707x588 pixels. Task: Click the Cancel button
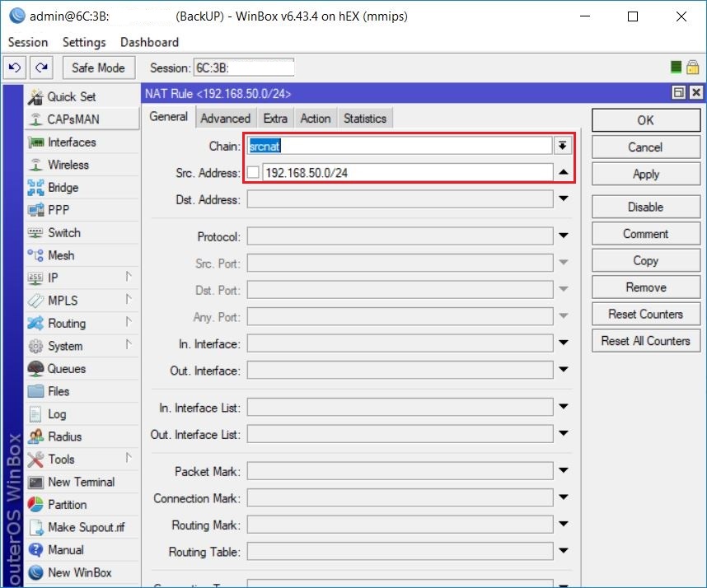pos(646,147)
